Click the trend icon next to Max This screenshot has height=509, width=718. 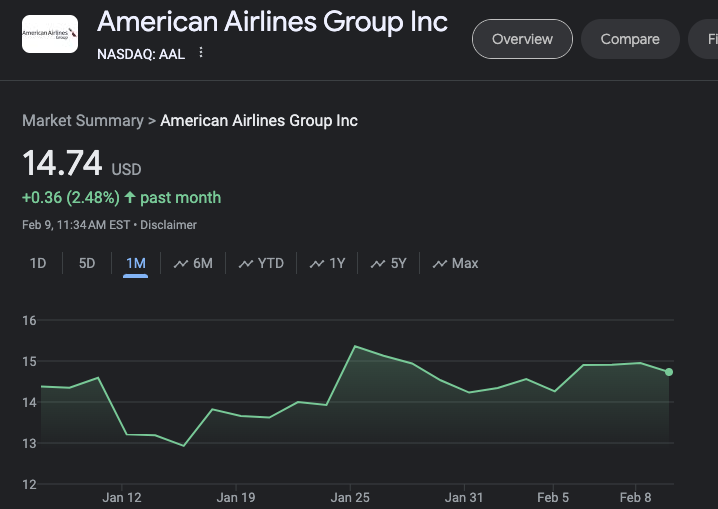tap(440, 264)
